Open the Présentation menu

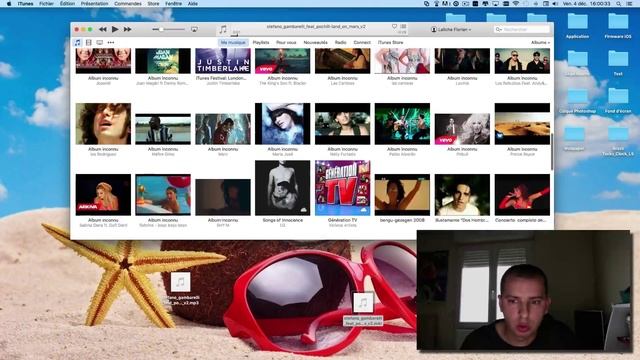click(94, 3)
